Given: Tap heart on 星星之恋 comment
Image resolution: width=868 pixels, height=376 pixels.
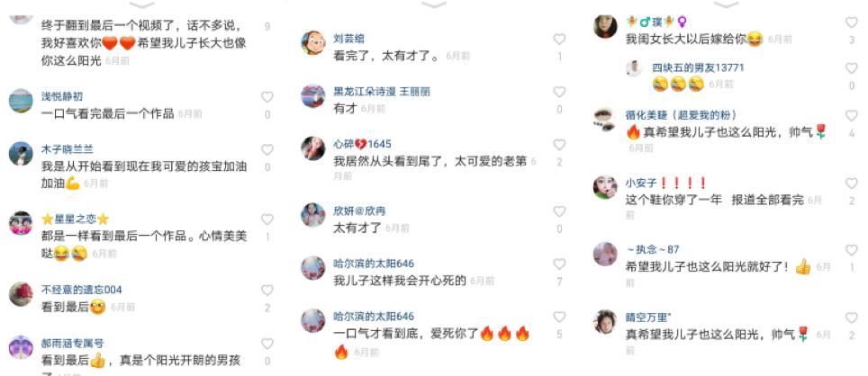Looking at the screenshot, I should (x=267, y=219).
